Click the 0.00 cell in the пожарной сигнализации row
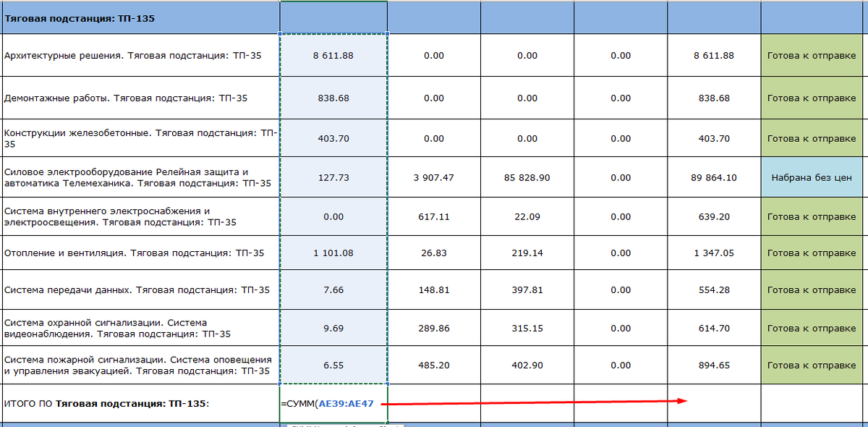 tap(621, 365)
